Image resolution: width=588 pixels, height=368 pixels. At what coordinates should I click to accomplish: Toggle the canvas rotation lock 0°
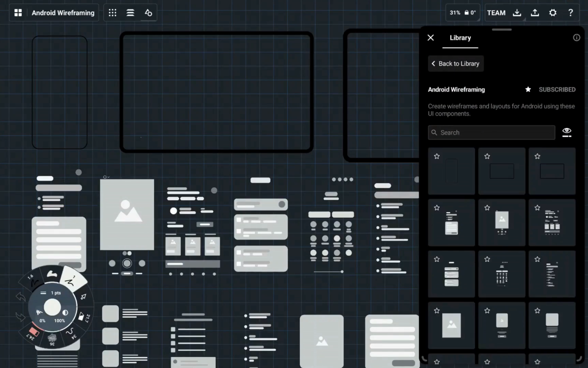pyautogui.click(x=470, y=12)
